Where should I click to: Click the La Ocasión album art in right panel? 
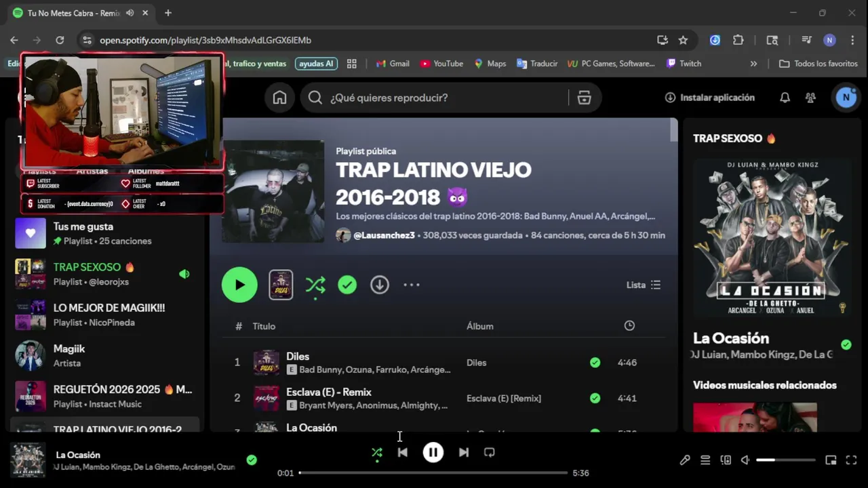tap(772, 237)
